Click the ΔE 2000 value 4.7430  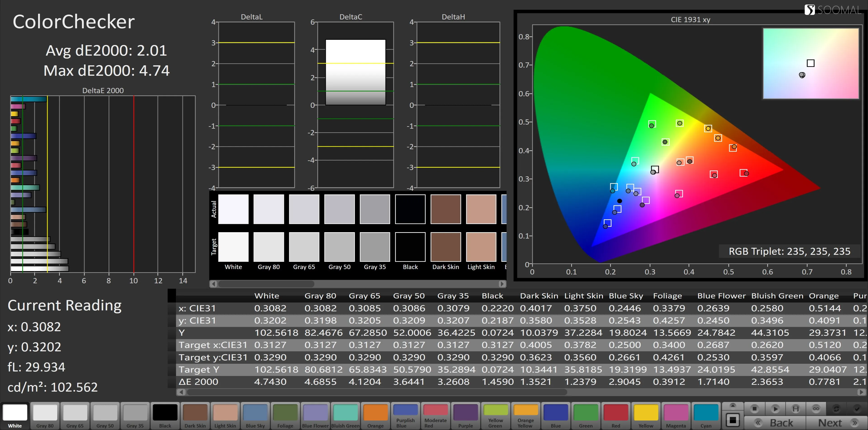tap(270, 382)
